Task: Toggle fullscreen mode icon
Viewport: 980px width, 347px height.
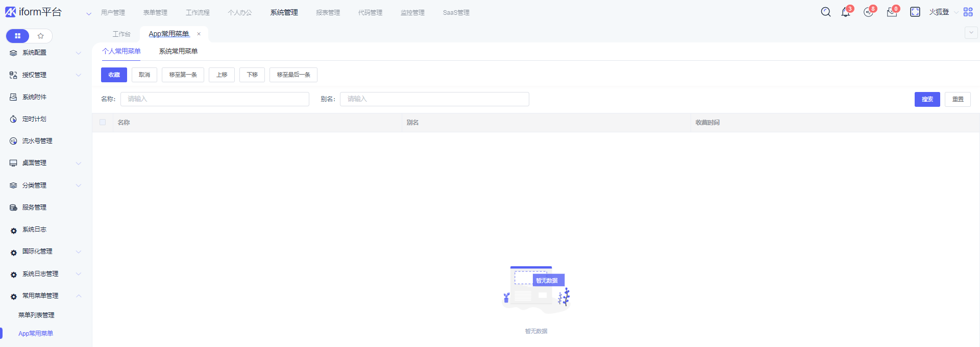Action: pos(915,12)
